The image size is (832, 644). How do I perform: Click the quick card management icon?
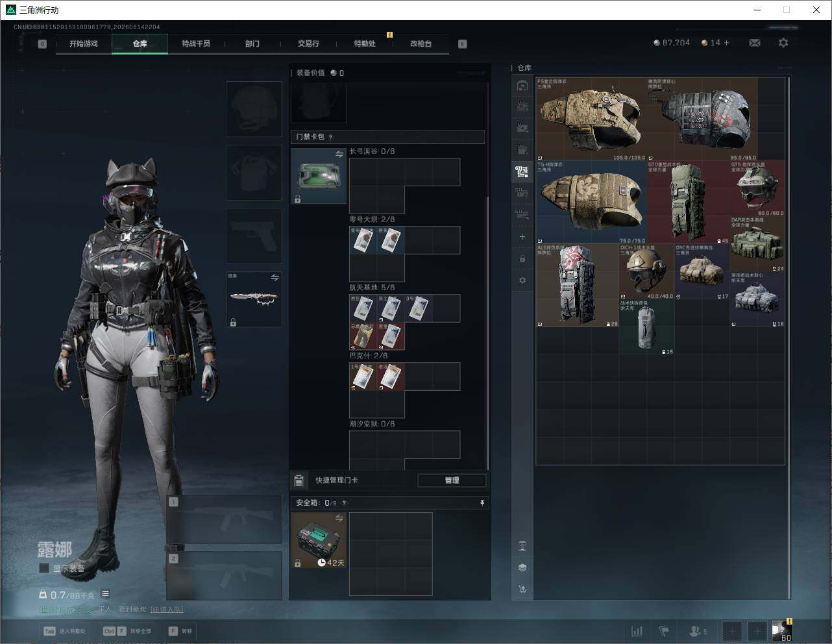click(x=299, y=480)
